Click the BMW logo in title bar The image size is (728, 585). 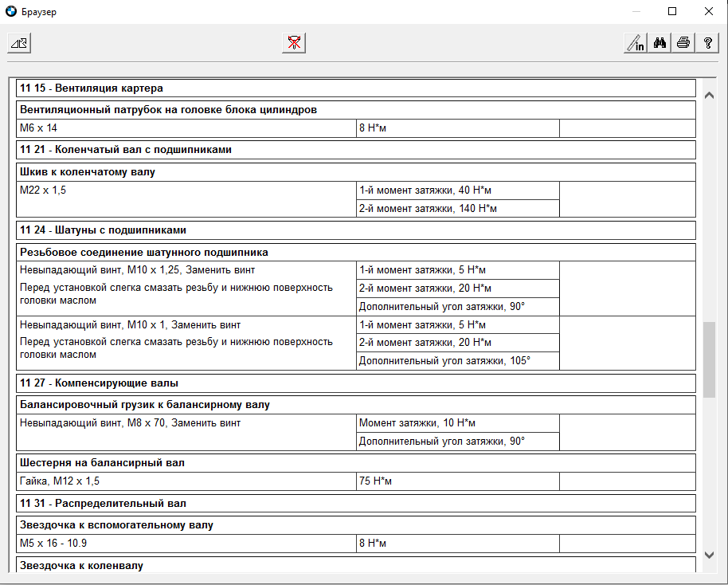[x=10, y=12]
